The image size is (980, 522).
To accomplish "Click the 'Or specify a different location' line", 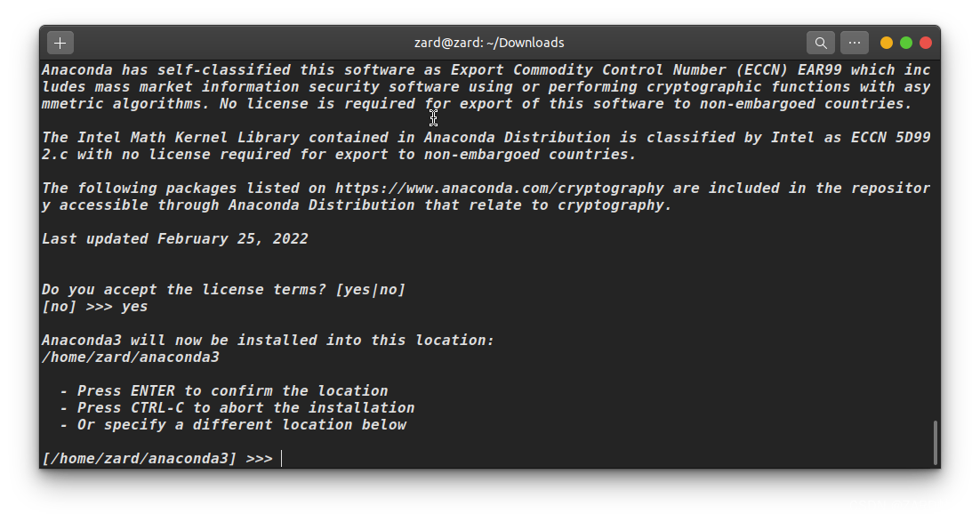I will pyautogui.click(x=233, y=424).
